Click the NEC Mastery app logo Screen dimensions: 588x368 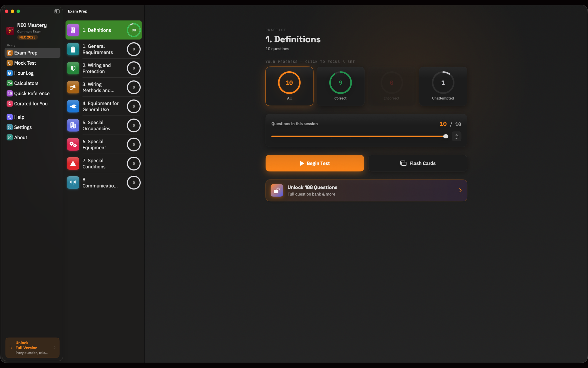[10, 31]
